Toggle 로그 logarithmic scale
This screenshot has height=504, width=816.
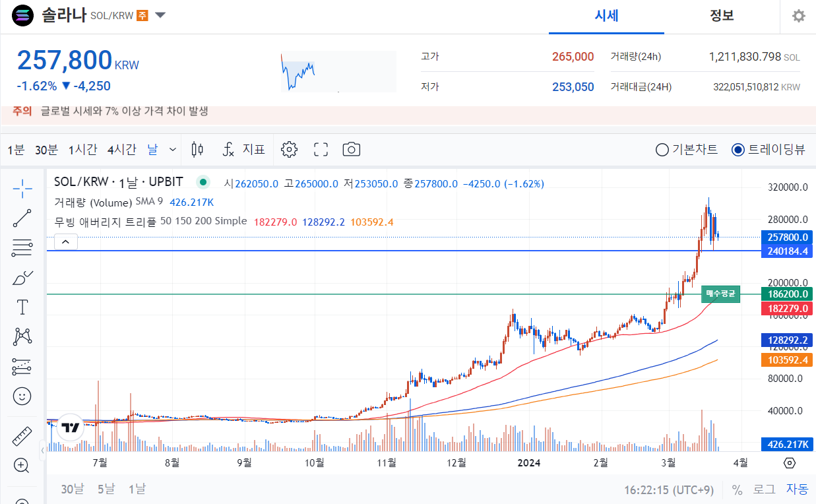click(765, 489)
